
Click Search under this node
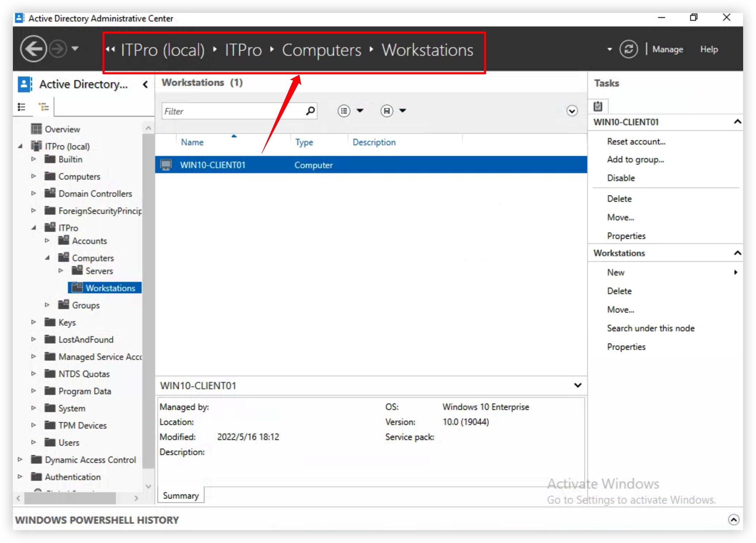tap(651, 328)
